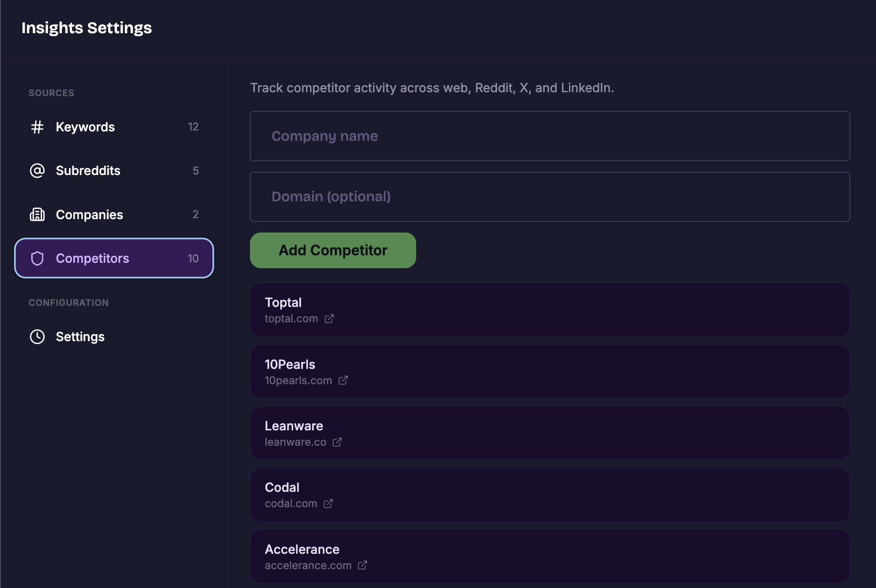Click the Company name input field
Viewport: 876px width, 588px height.
pyautogui.click(x=550, y=136)
